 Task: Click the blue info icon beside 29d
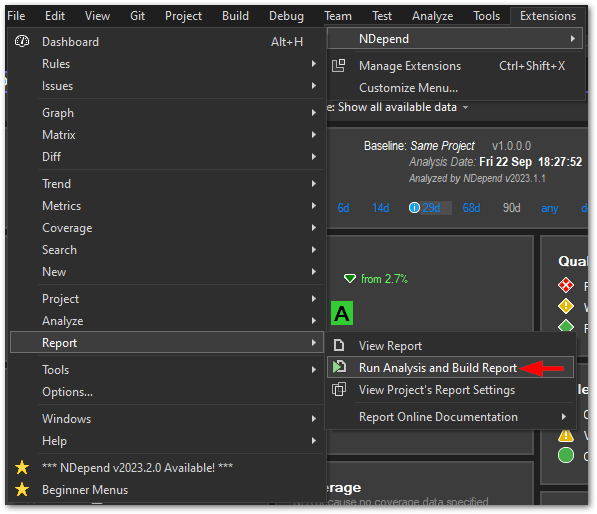click(x=414, y=208)
